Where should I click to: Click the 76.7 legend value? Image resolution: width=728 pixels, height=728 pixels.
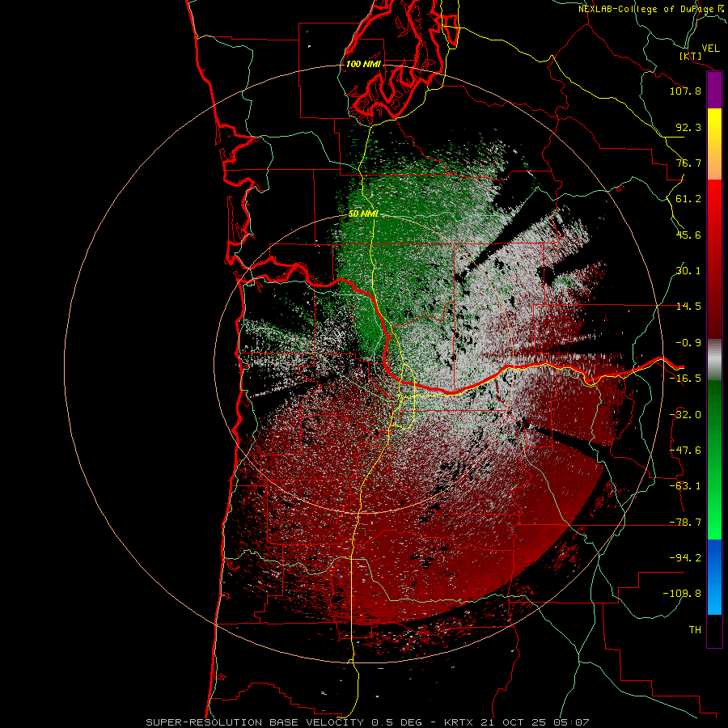click(x=688, y=163)
